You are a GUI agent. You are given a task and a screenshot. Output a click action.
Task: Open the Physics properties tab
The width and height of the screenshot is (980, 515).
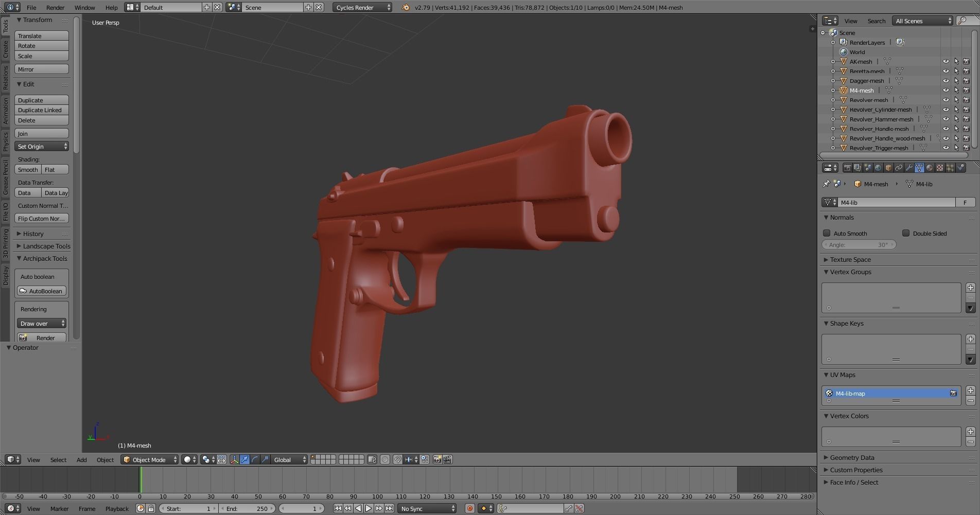[x=960, y=168]
